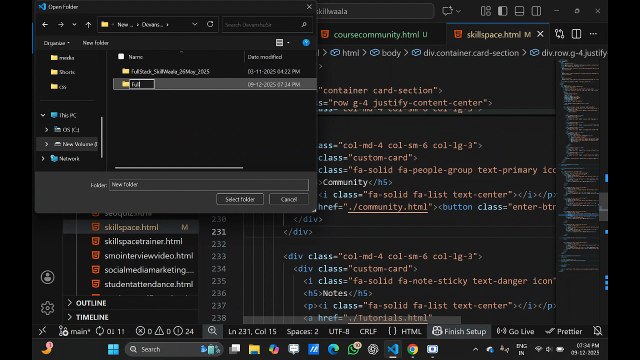Click main branch in status bar

[74, 331]
